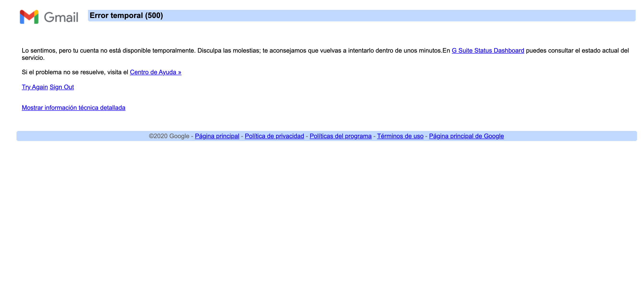Click the ©2020 Google copyright text
The image size is (644, 302).
(169, 136)
